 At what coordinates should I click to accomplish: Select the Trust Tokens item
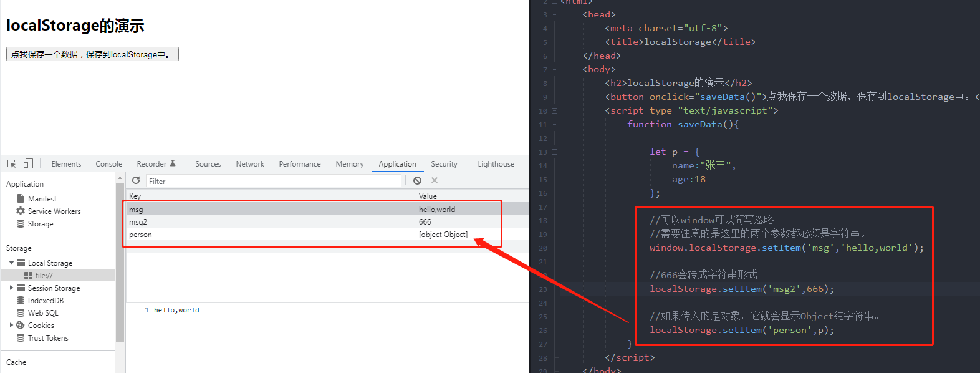click(x=48, y=337)
